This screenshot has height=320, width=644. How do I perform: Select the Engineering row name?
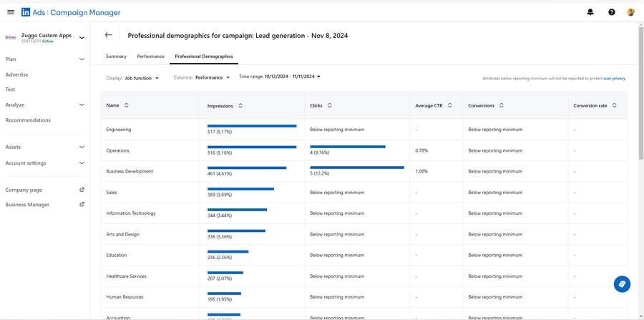(118, 130)
